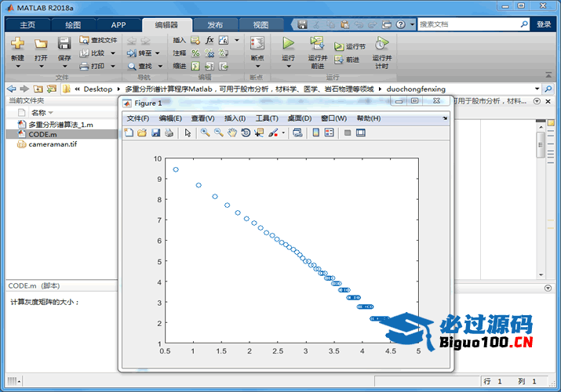The image size is (561, 392).
Task: Click the vertical scrollbar in the editor panel
Action: coord(541,145)
